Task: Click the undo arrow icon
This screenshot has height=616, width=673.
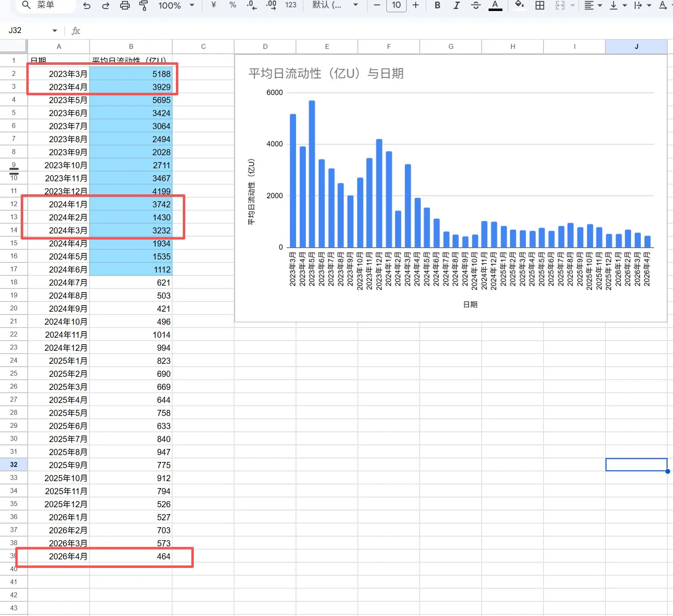Action: (87, 5)
